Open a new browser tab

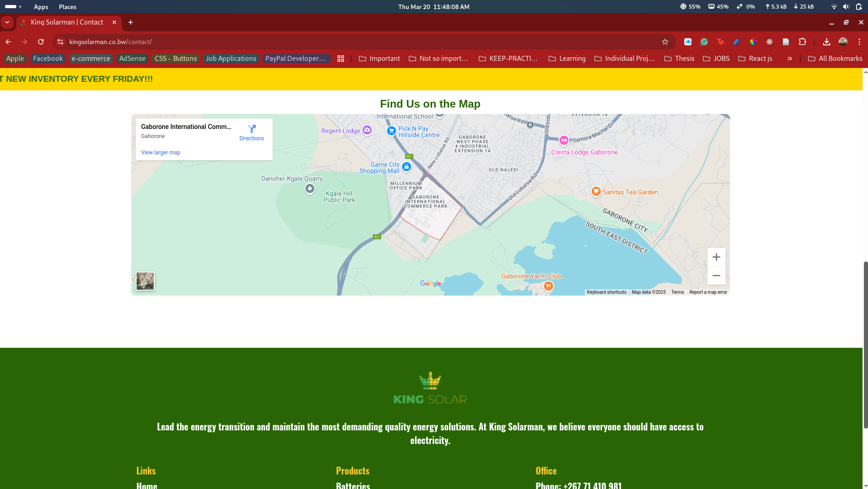coord(131,22)
